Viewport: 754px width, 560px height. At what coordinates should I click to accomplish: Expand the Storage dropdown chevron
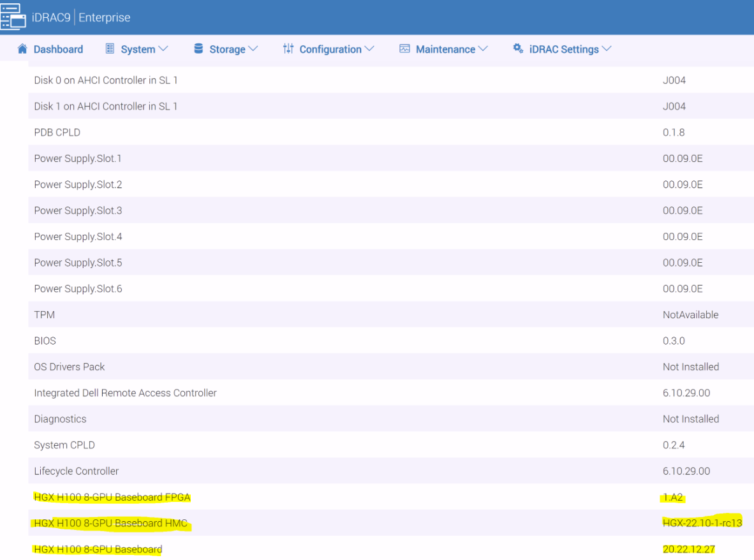(255, 49)
